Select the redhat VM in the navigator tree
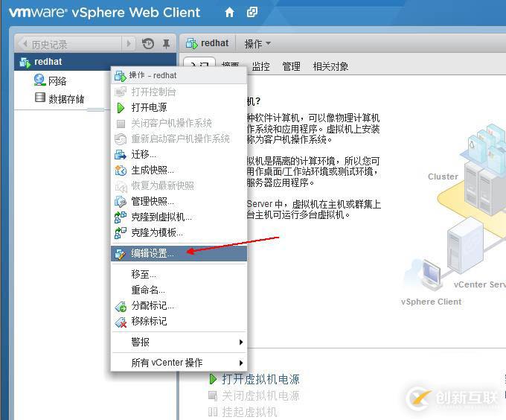This screenshot has height=420, width=506. pyautogui.click(x=95, y=62)
